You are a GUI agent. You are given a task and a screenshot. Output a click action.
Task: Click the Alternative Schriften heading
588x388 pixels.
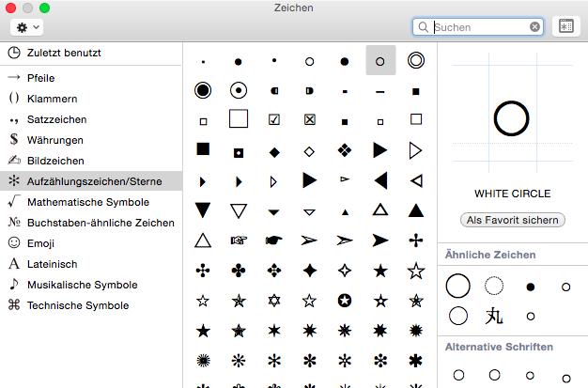click(499, 347)
